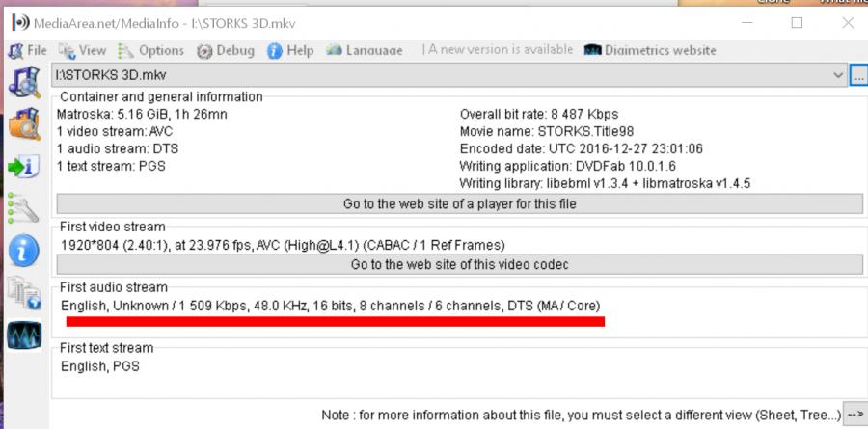Minimize the MediaInfo window

(747, 23)
